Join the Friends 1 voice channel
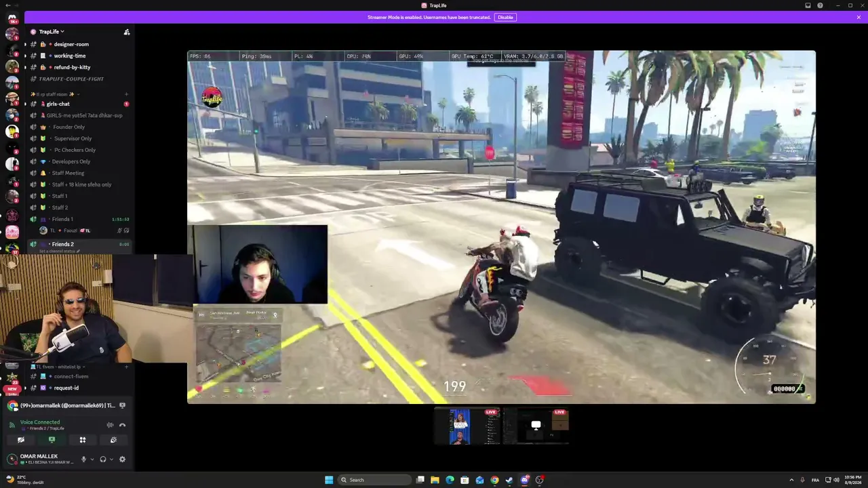The width and height of the screenshot is (868, 488). click(79, 219)
